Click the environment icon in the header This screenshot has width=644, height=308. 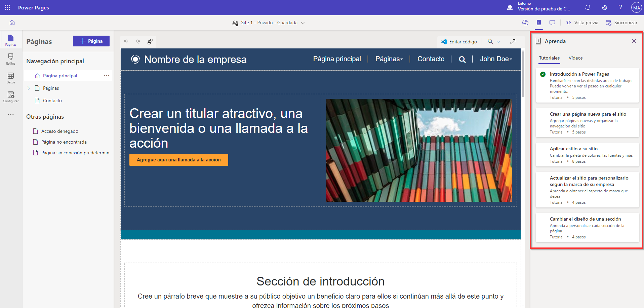[x=510, y=7]
